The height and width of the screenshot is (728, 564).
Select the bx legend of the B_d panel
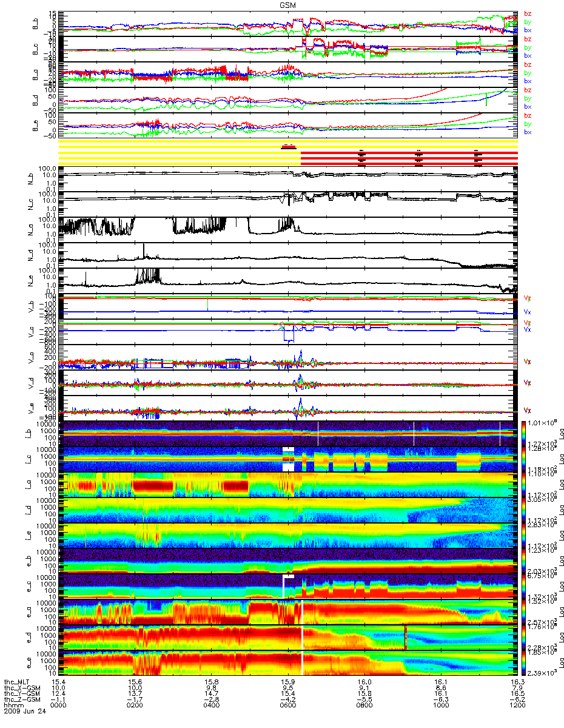click(x=528, y=106)
